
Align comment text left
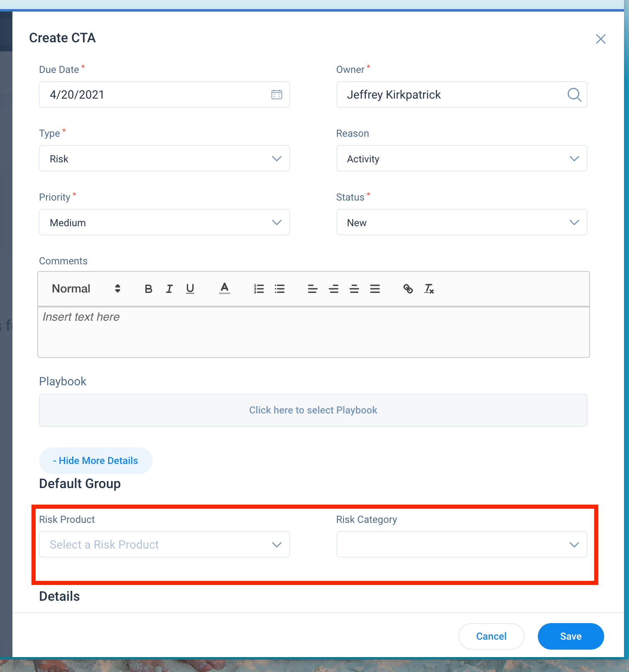(313, 289)
